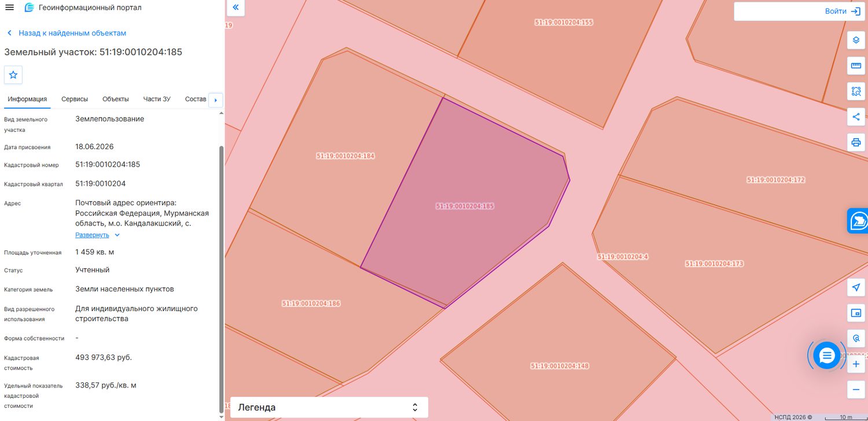Select parcel 51:19:0010204:148 on the map
868x421 pixels.
coord(560,365)
